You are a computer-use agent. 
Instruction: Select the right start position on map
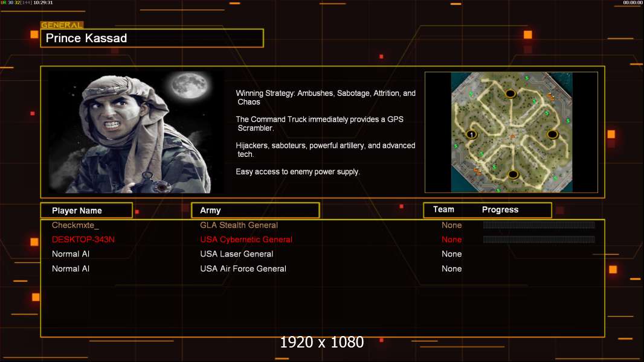click(x=552, y=135)
